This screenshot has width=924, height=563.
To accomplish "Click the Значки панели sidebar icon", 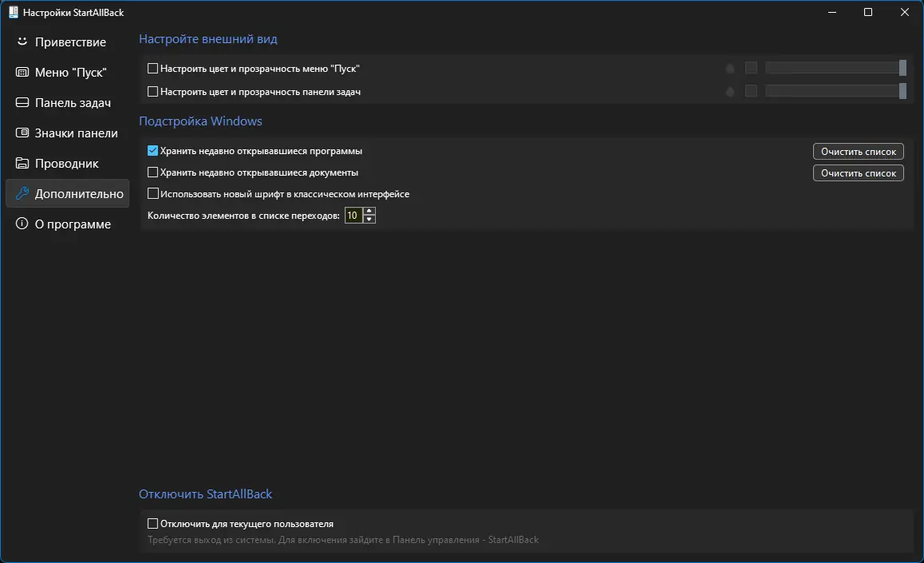I will (x=22, y=133).
